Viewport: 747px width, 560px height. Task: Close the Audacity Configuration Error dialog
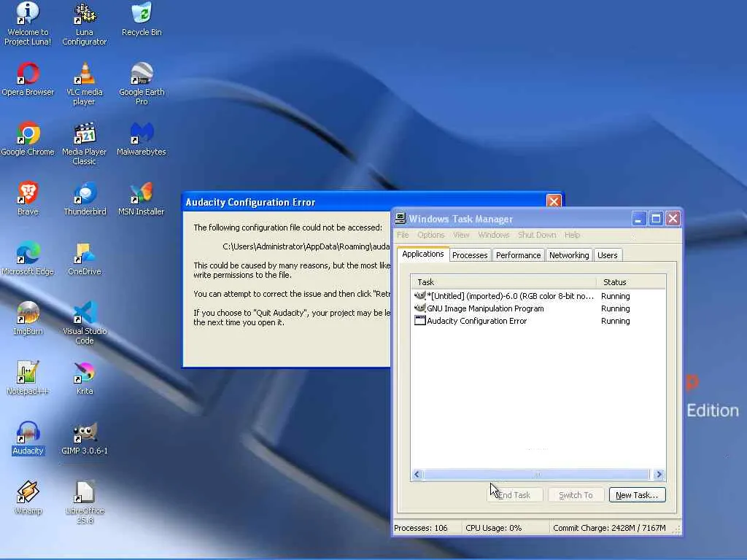(x=554, y=201)
